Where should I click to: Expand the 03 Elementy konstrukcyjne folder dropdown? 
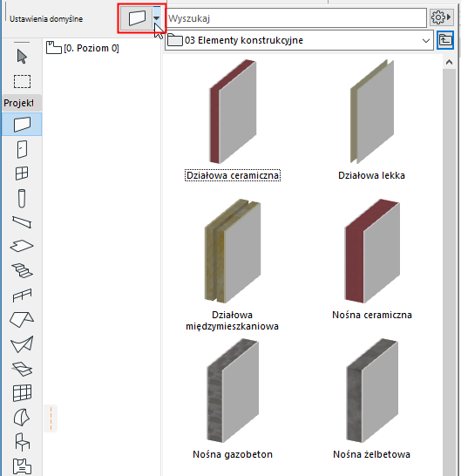[426, 40]
